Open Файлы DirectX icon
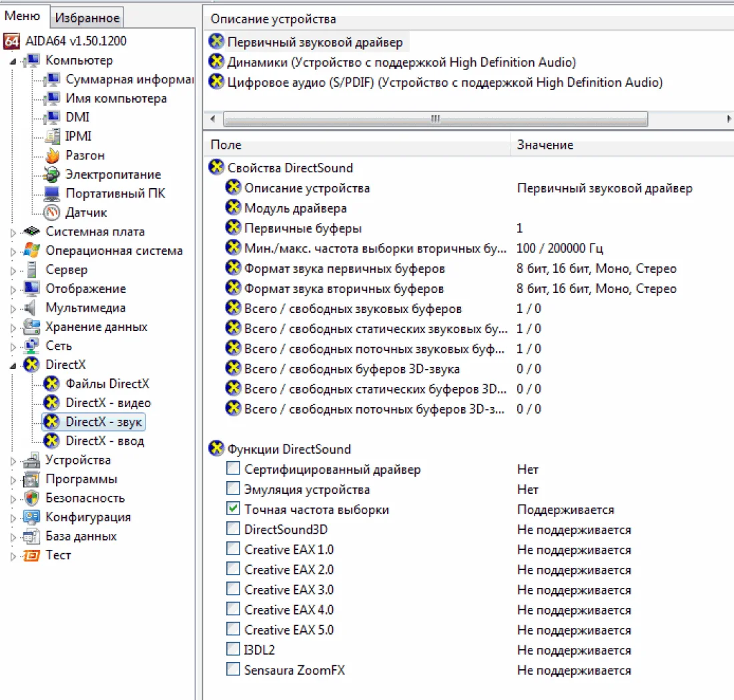The height and width of the screenshot is (700, 734). [51, 384]
